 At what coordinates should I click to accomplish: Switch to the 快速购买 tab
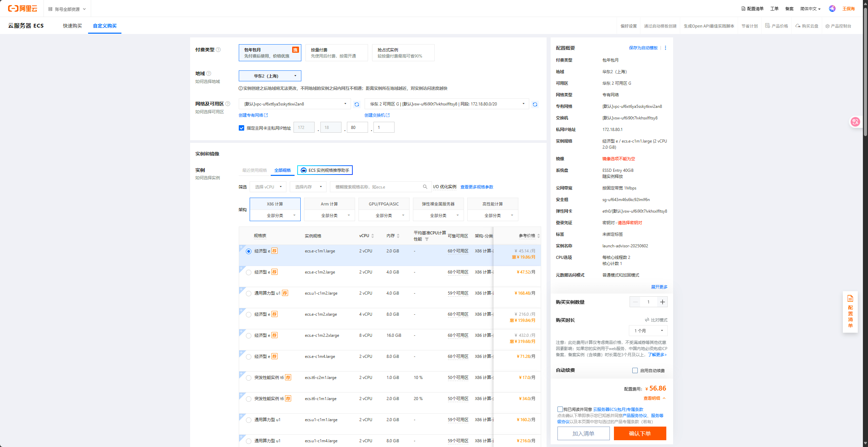pos(72,26)
